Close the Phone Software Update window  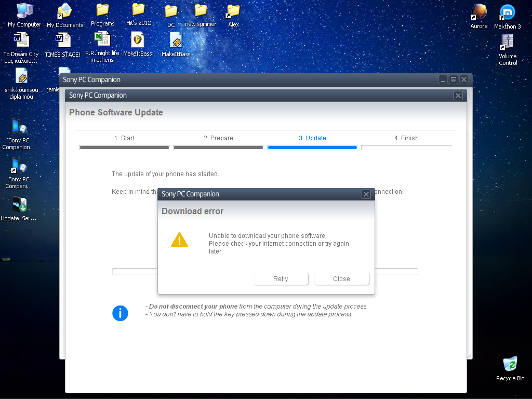click(x=458, y=96)
